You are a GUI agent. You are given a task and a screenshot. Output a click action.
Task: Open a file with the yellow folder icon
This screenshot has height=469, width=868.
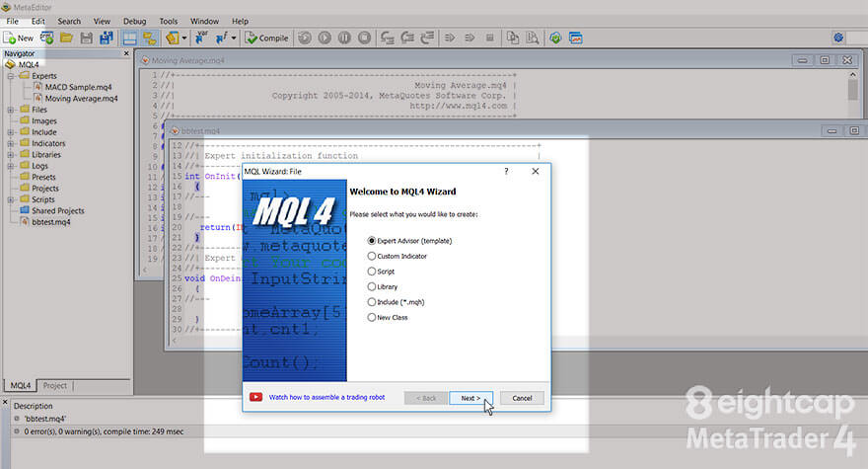(x=66, y=38)
